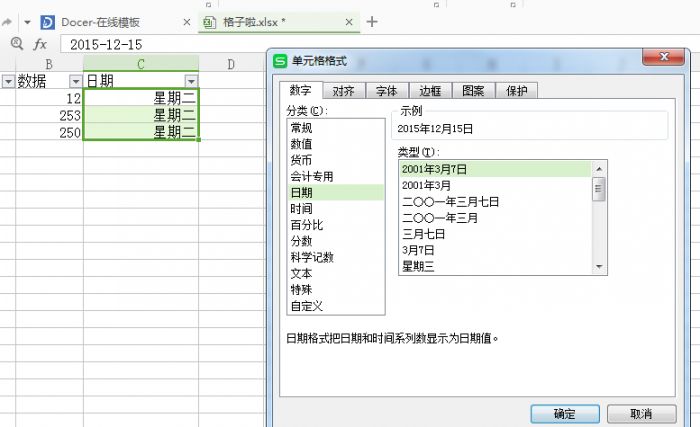Click the redo arrow icon in the toolbar
This screenshot has width=700, height=427.
tap(7, 22)
